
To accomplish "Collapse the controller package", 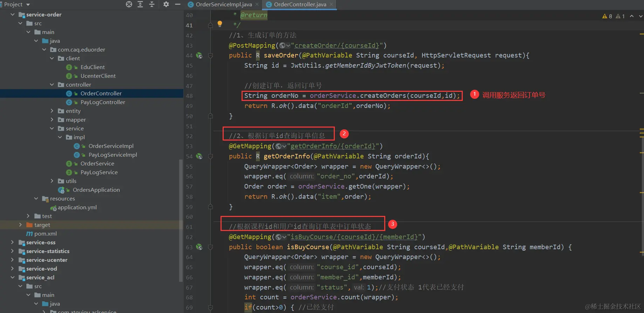I will pyautogui.click(x=52, y=84).
